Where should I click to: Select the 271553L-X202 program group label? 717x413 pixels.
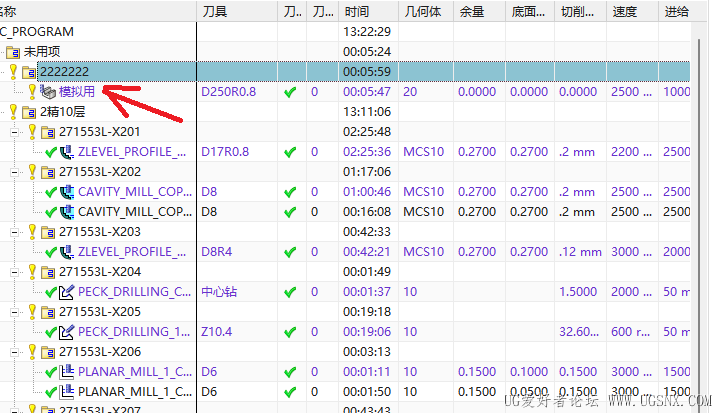(100, 172)
